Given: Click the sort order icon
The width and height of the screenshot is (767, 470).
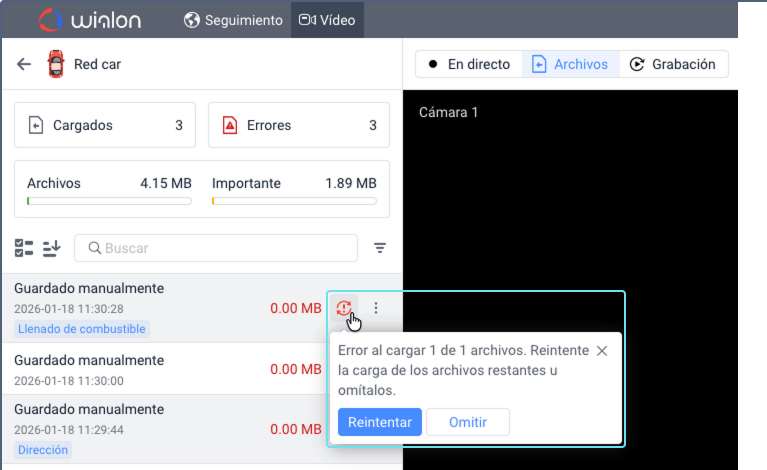Looking at the screenshot, I should pos(51,248).
